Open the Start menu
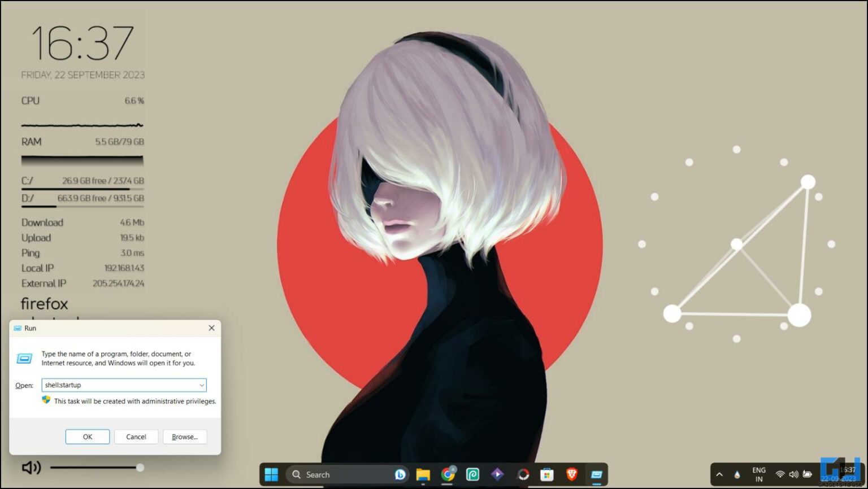The height and width of the screenshot is (489, 868). [272, 474]
